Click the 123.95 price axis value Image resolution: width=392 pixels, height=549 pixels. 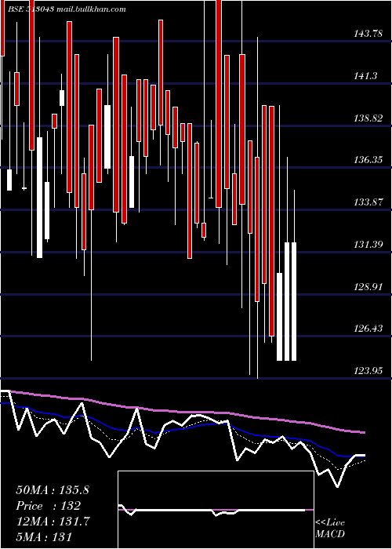368,371
